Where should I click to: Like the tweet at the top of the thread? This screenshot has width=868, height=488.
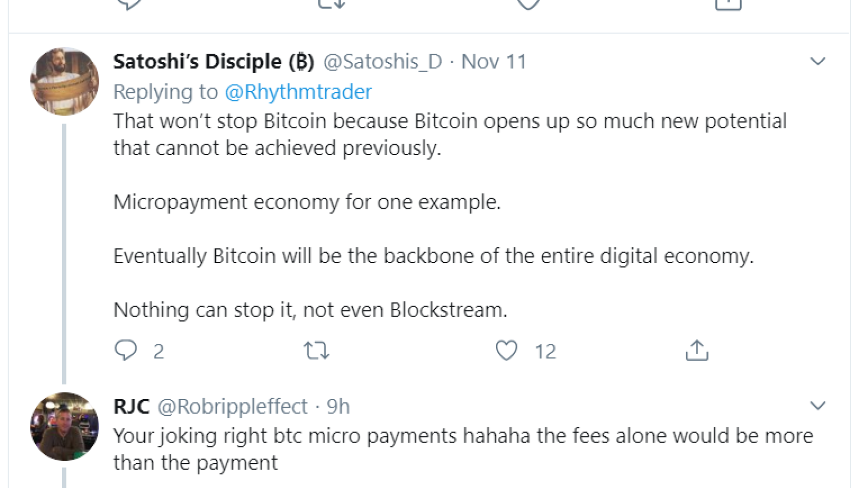pyautogui.click(x=528, y=4)
